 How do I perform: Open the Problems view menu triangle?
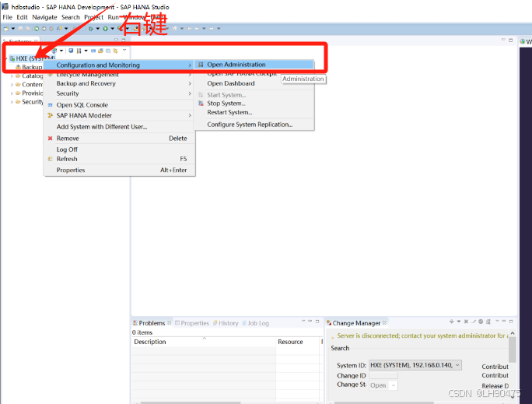pos(303,321)
